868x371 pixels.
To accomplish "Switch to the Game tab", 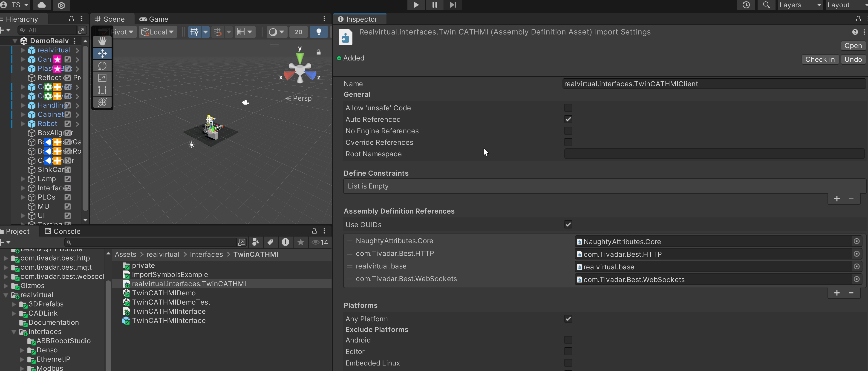I will (x=154, y=19).
